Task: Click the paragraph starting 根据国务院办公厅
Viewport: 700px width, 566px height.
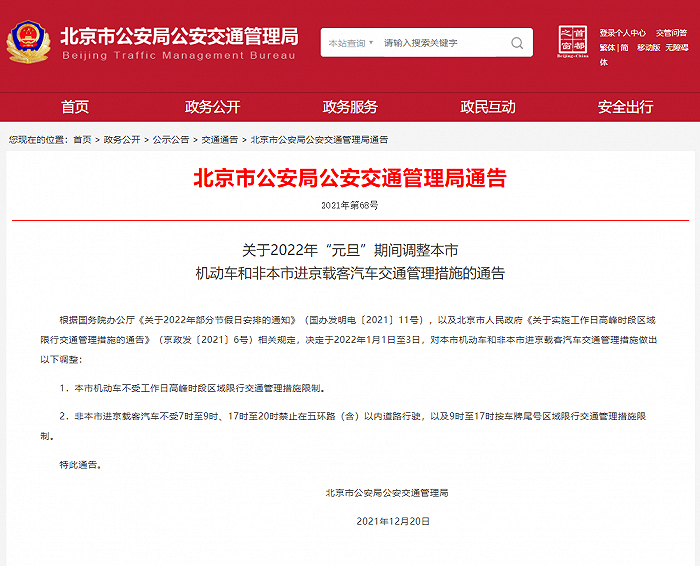Action: tap(349, 340)
